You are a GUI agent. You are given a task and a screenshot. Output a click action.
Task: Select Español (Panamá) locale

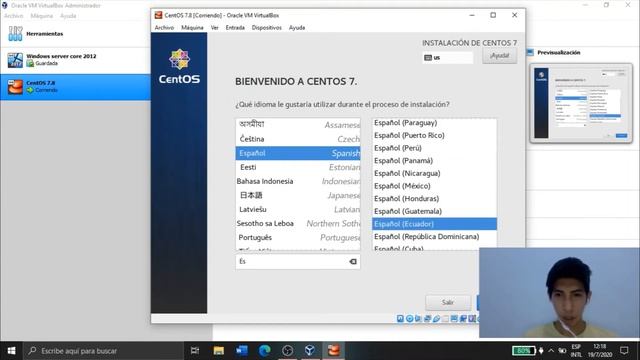click(x=434, y=160)
